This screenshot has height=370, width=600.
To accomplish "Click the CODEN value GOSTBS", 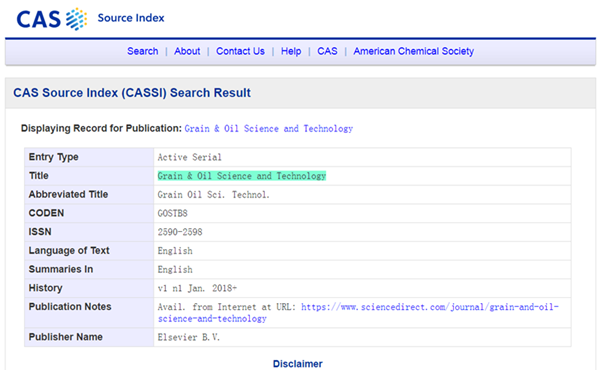I will (173, 213).
